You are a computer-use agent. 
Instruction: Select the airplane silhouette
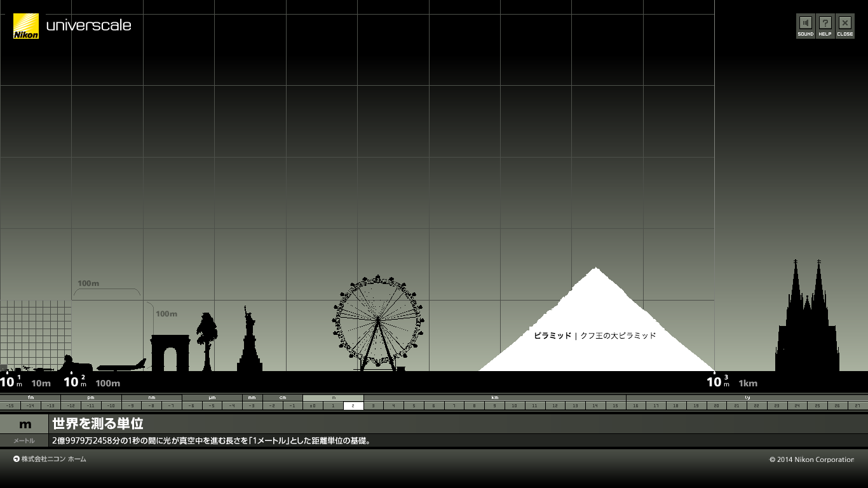(x=121, y=365)
